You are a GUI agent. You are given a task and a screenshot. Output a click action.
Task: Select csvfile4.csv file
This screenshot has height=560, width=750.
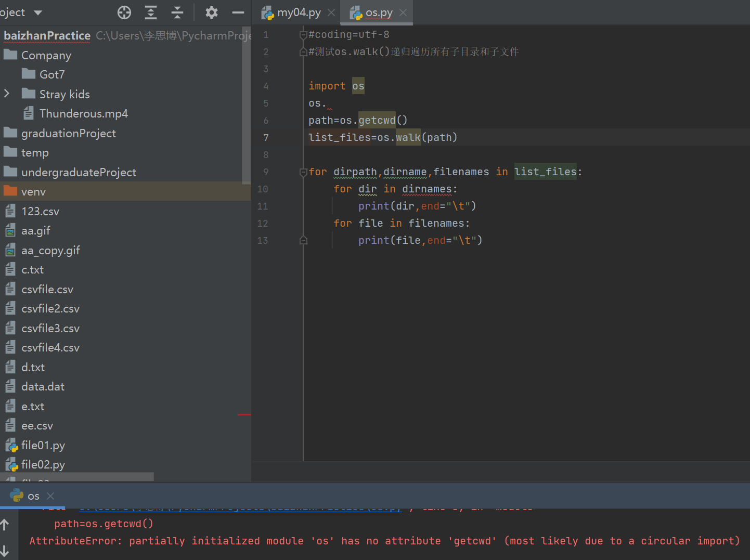point(50,347)
